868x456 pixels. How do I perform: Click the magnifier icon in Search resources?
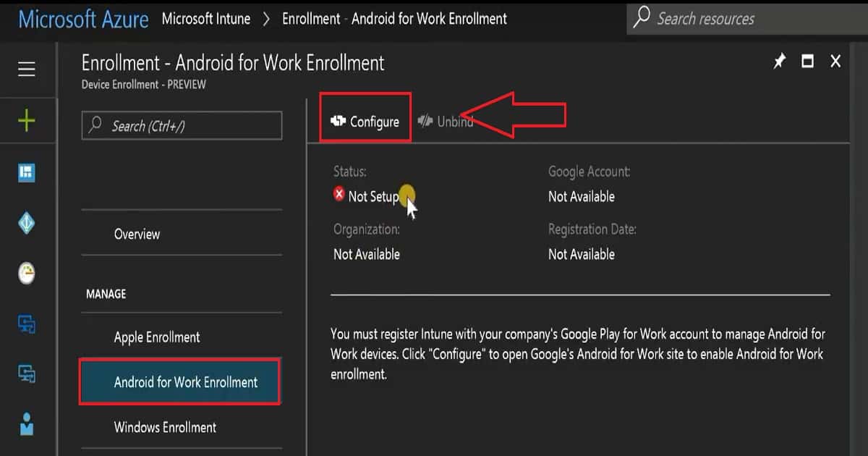(x=641, y=18)
